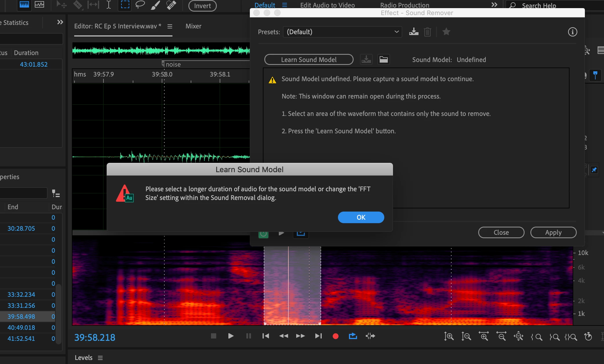
Task: Open sound model from folder icon
Action: click(383, 60)
